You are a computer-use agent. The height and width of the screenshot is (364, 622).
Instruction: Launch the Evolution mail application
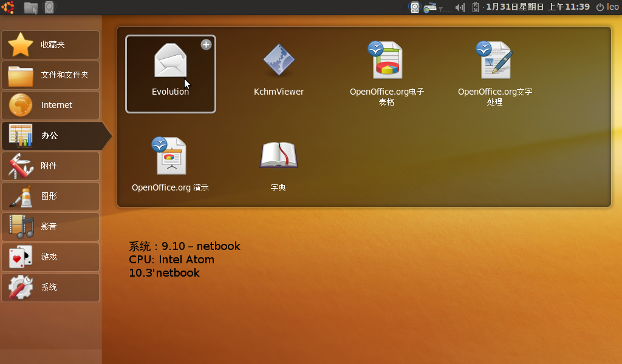point(171,74)
